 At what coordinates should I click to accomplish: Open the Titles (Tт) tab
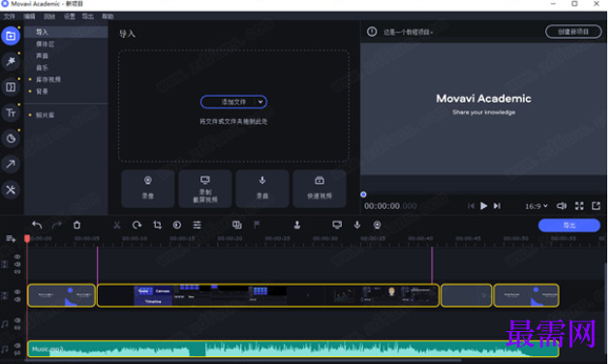tap(11, 112)
